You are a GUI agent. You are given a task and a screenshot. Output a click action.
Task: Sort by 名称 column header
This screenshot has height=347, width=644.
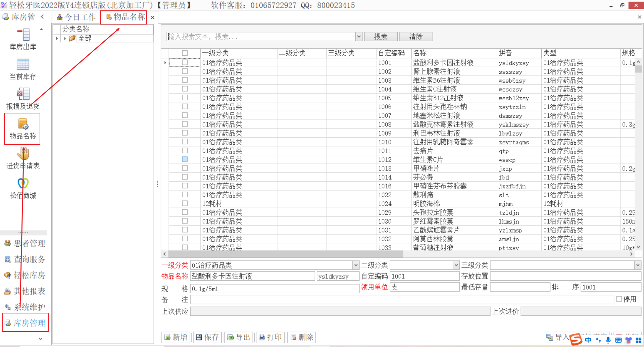[x=454, y=53]
